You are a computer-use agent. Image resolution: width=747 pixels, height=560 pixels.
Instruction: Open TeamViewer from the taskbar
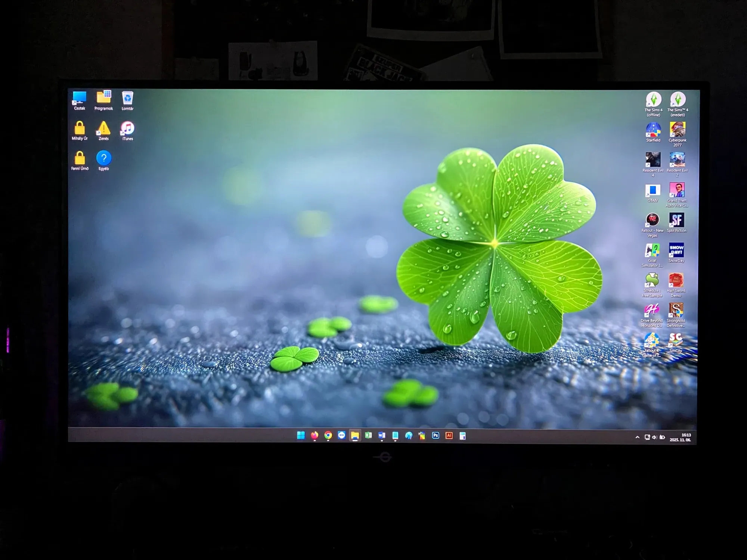(x=341, y=435)
